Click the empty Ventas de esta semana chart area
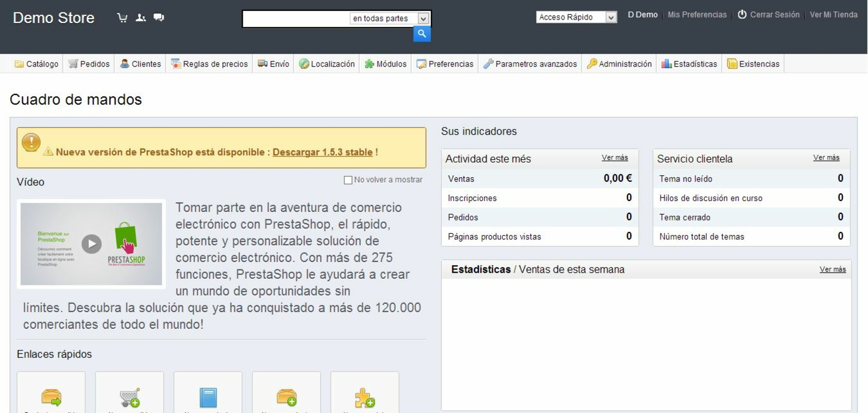 point(646,344)
